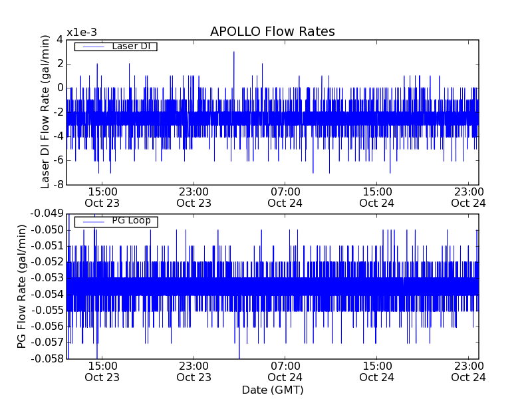Click y-tick "0" on Laser DI plot
The image size is (532, 399).
[60, 88]
